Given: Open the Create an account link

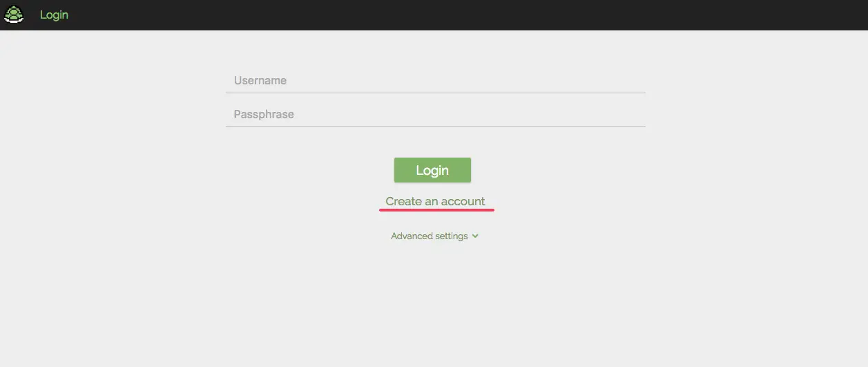Looking at the screenshot, I should pyautogui.click(x=435, y=201).
